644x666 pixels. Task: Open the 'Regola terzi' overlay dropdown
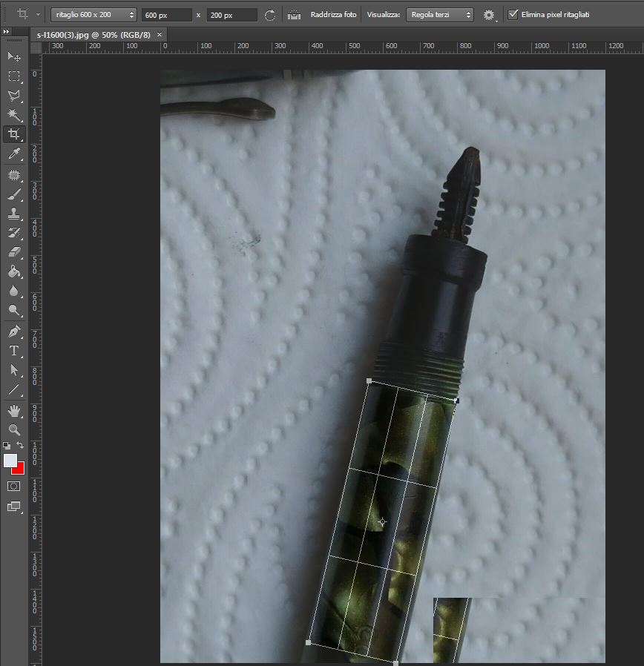(x=439, y=15)
